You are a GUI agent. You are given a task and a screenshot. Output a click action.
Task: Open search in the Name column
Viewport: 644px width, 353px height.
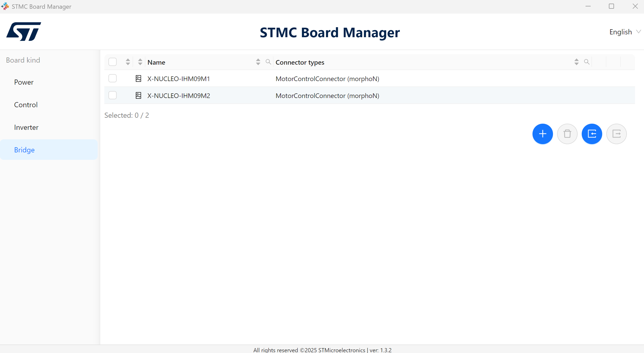(x=268, y=62)
